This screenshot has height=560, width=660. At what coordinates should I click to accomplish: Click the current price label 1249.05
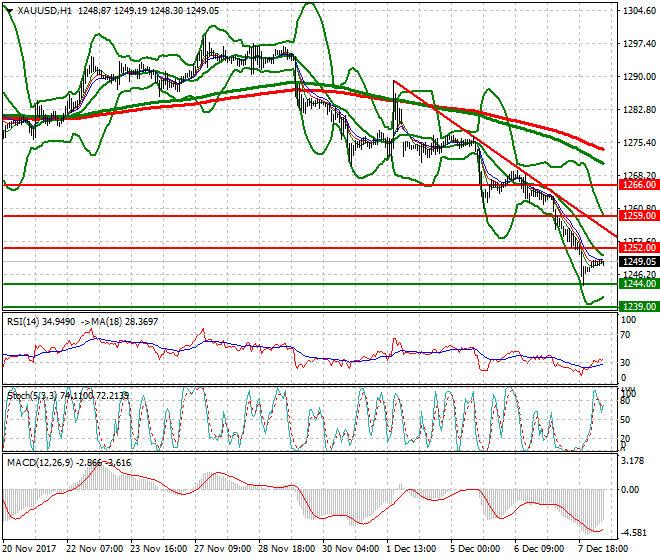(x=639, y=261)
